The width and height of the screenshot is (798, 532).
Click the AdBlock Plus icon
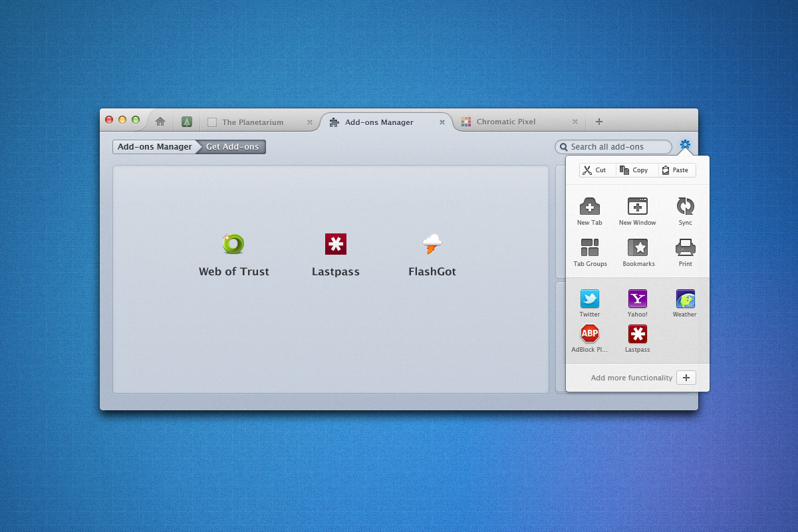590,334
